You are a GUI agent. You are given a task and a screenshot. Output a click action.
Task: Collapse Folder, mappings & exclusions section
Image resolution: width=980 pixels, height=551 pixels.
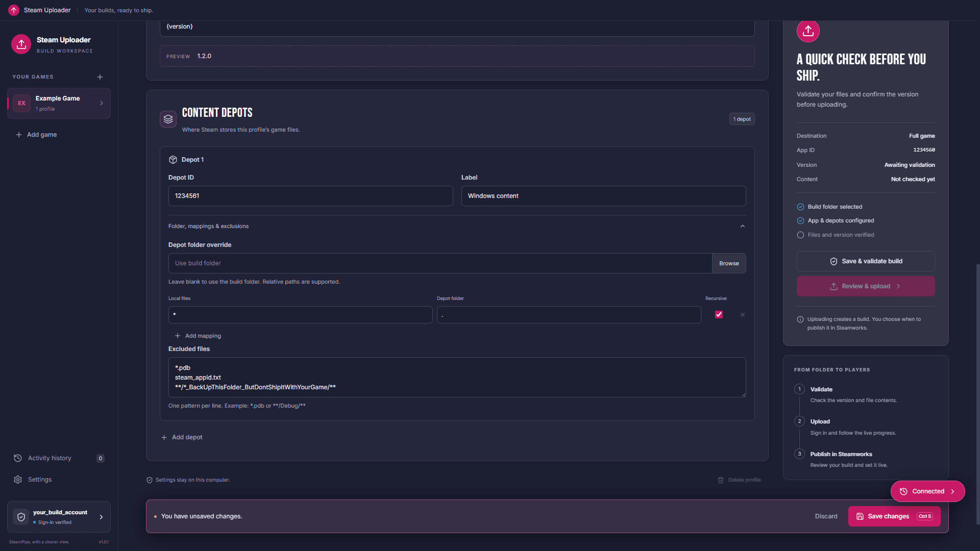[457, 226]
